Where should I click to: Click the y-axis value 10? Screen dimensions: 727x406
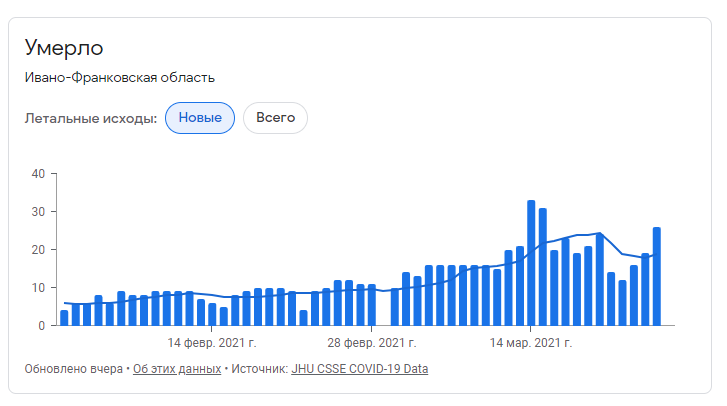click(x=39, y=288)
